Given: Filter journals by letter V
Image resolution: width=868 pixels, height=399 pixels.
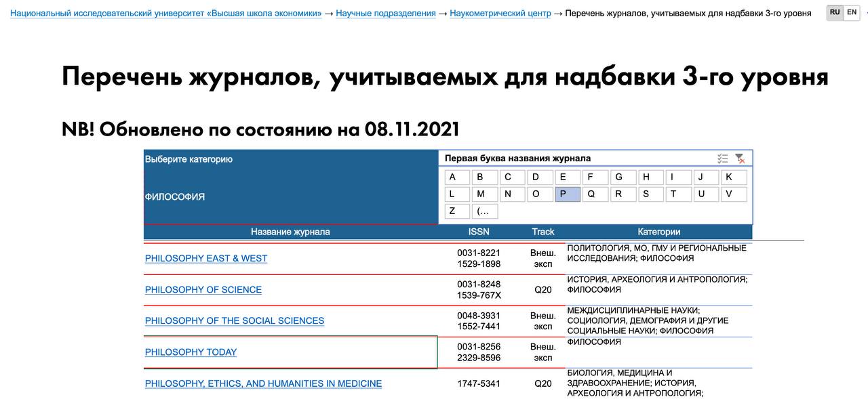Looking at the screenshot, I should coord(734,194).
